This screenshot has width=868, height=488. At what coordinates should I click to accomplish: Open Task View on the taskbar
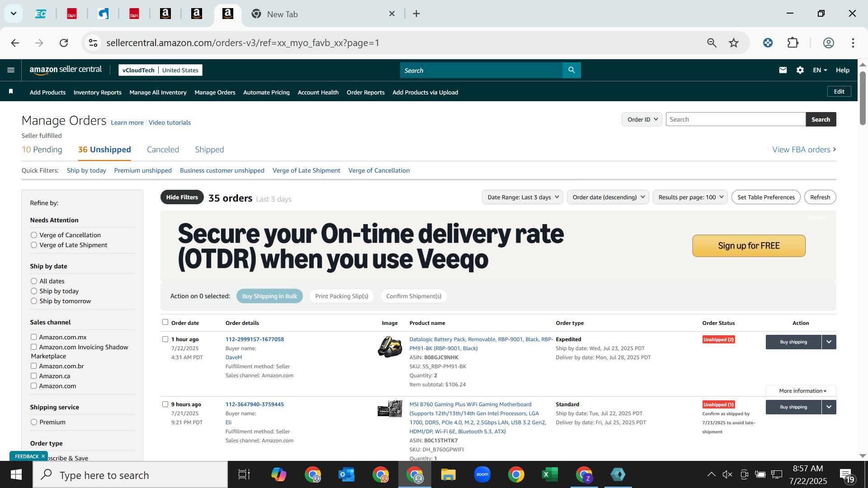pyautogui.click(x=244, y=475)
